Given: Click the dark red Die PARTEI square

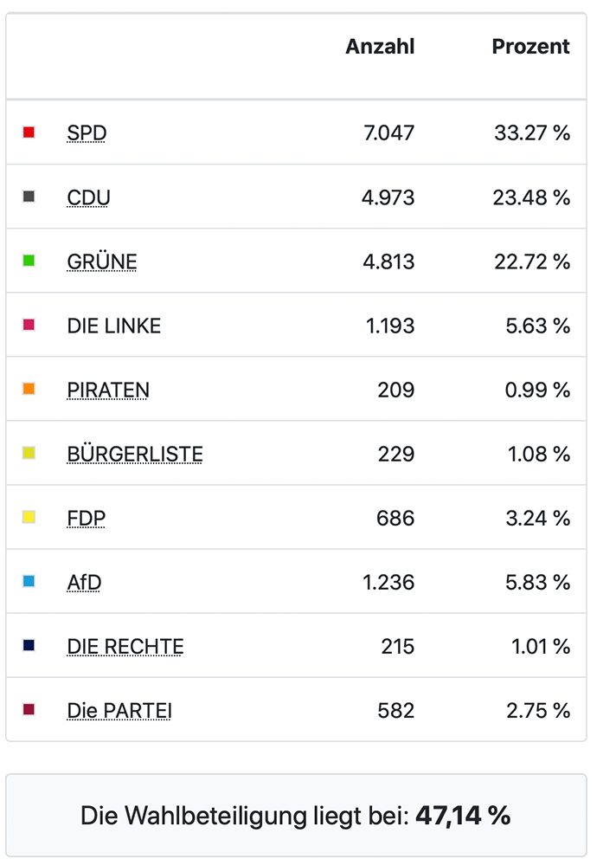Looking at the screenshot, I should click(29, 709).
